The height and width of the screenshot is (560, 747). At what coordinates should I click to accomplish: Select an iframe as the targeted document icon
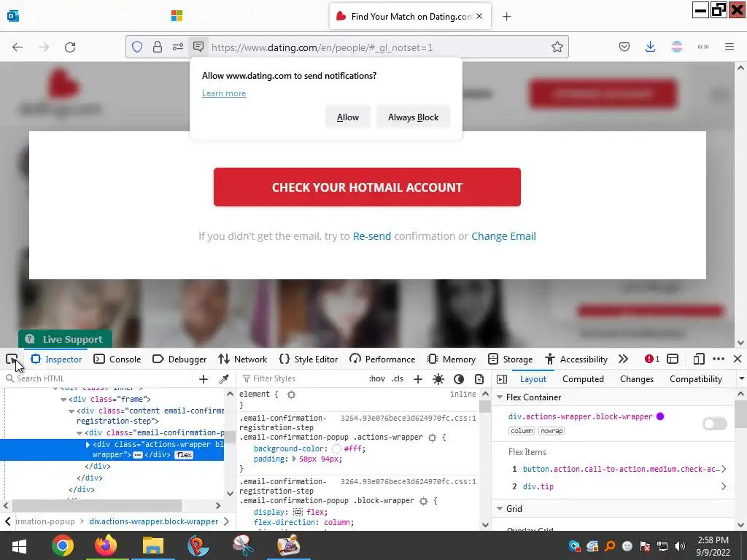(672, 359)
